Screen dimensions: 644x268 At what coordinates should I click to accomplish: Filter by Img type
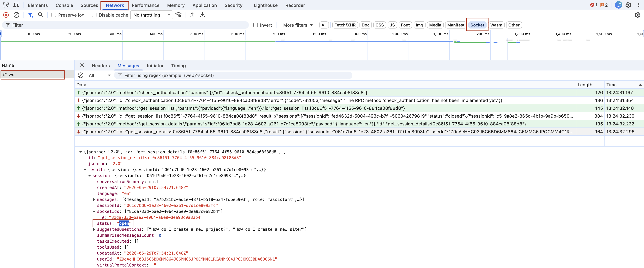pos(419,25)
